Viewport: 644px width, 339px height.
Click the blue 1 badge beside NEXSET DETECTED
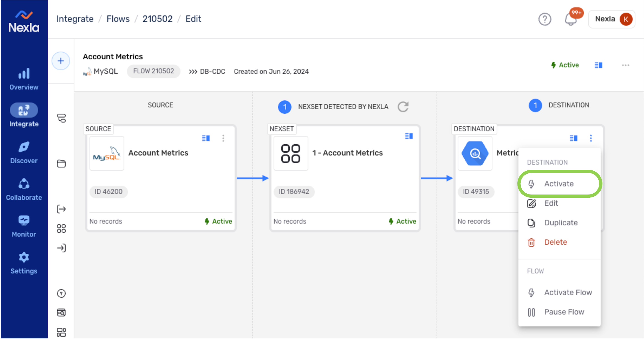point(285,107)
